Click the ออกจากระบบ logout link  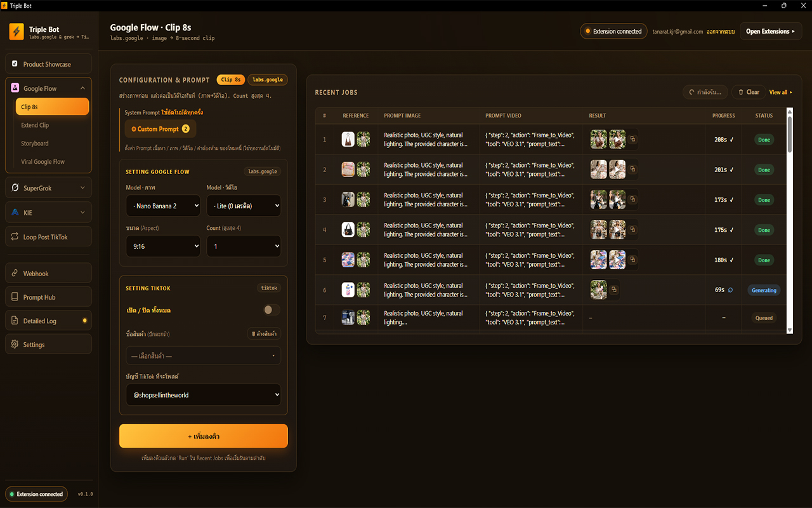tap(720, 32)
